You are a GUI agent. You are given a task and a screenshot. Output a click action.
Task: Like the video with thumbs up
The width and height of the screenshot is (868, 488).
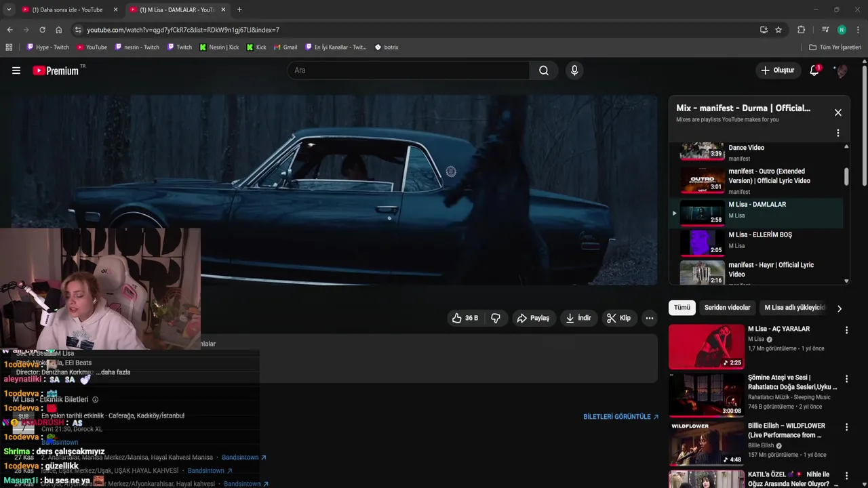coord(465,318)
